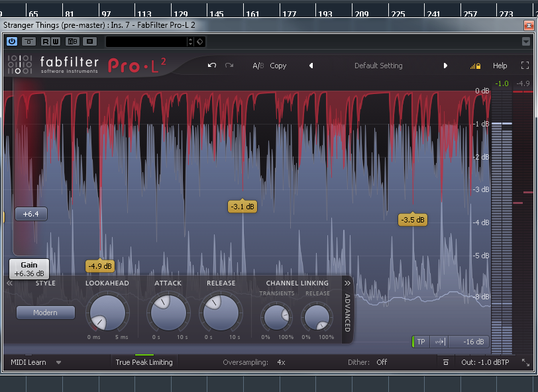The image size is (538, 392).
Task: Open the Default Setting preset menu
Action: (378, 66)
